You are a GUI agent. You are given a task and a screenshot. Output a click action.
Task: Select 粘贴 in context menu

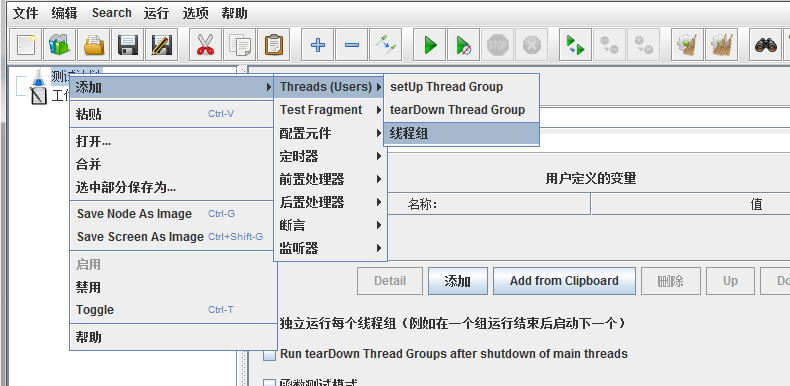pos(173,114)
